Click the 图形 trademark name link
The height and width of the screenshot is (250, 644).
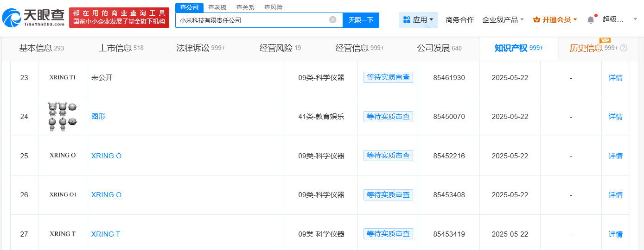[x=98, y=117]
